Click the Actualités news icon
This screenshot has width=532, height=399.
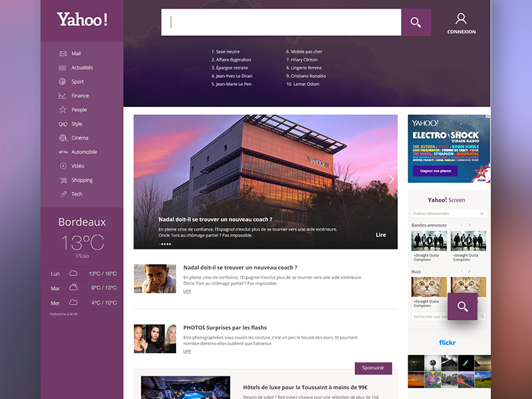pos(63,68)
